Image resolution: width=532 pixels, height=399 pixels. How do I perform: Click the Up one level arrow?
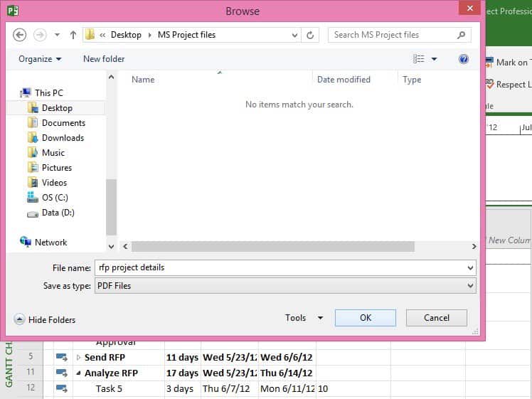coord(73,35)
